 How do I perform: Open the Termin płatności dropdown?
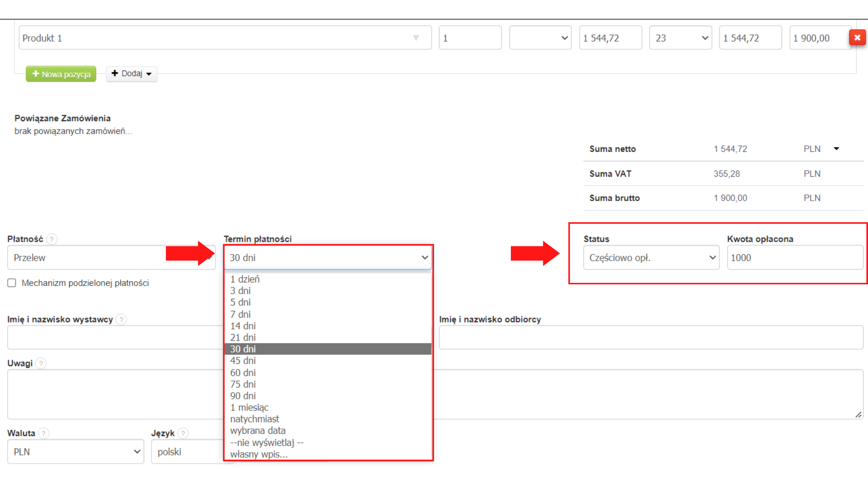point(328,258)
